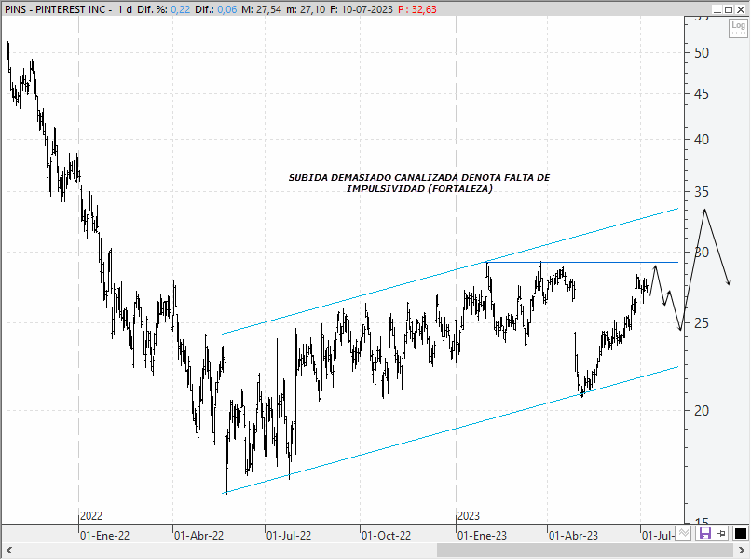Click the 25 price axis label
Screen dimensions: 751x560
click(x=702, y=323)
